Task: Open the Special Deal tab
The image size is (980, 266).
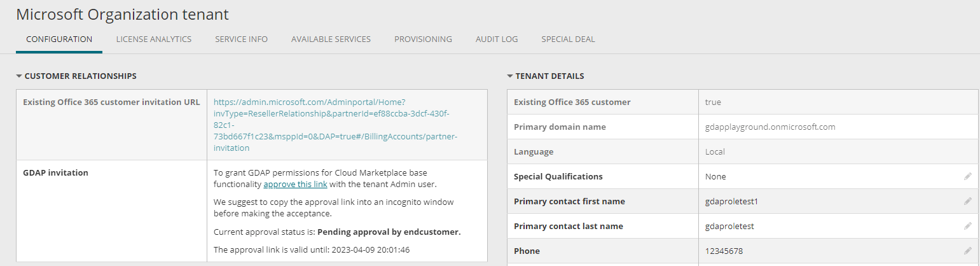Action: [x=568, y=39]
